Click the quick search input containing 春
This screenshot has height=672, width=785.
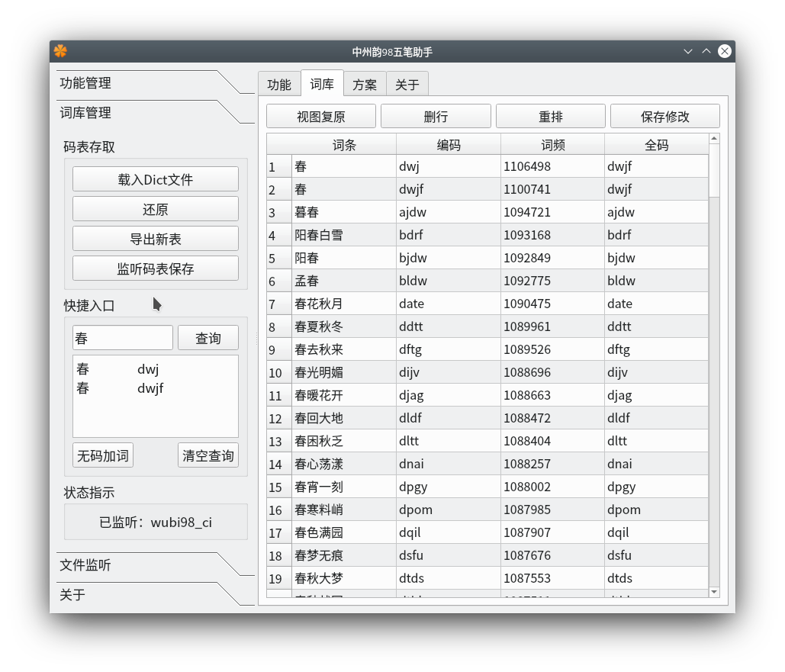(x=122, y=337)
